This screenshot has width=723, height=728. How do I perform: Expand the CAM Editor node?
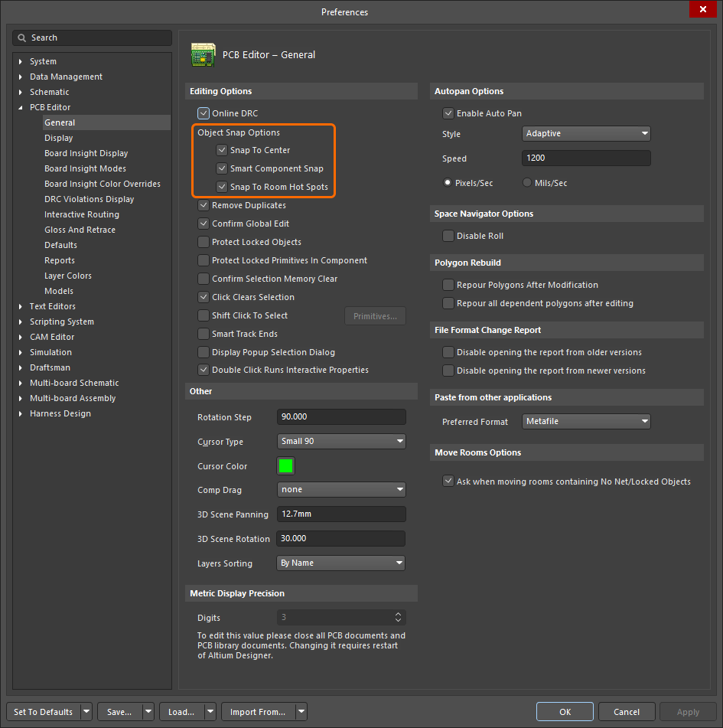click(21, 337)
